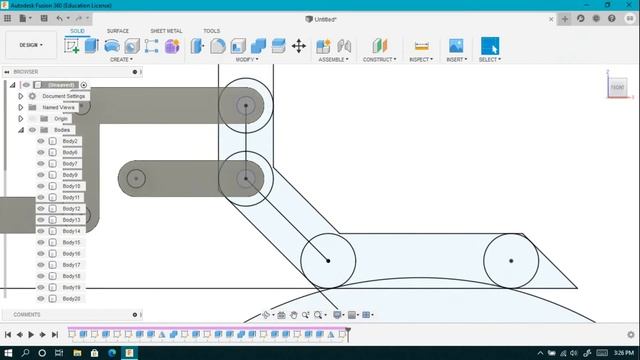This screenshot has width=640, height=360.
Task: Open the Help question mark icon
Action: point(611,19)
